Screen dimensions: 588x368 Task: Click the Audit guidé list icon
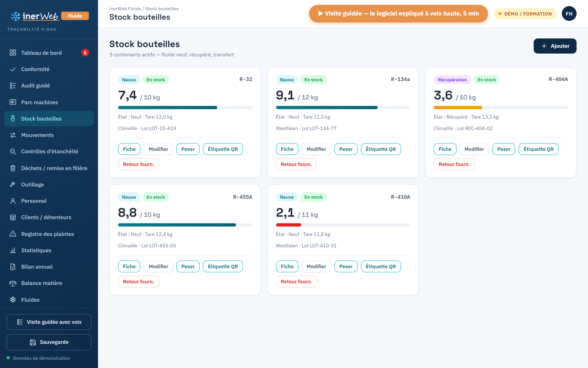click(x=13, y=86)
